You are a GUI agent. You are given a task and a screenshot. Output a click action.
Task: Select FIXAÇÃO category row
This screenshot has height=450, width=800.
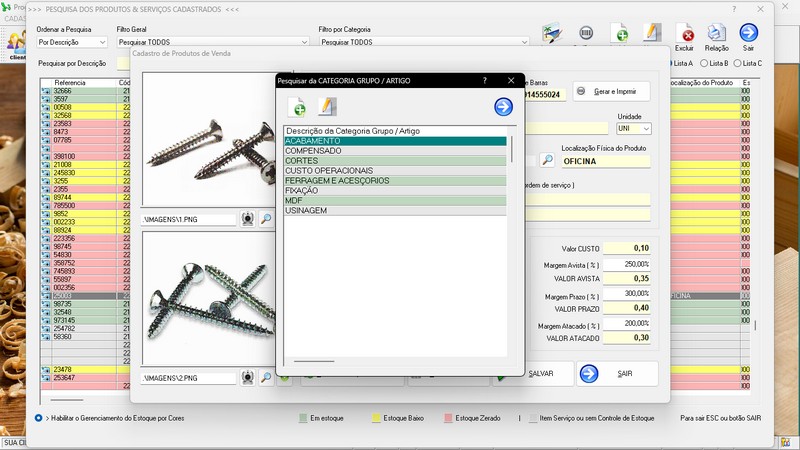pyautogui.click(x=395, y=191)
